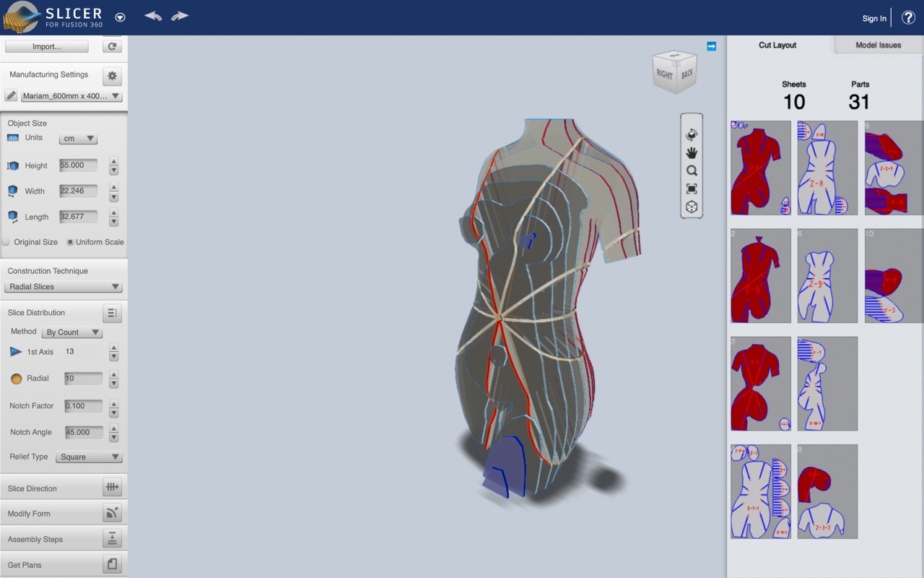This screenshot has height=578, width=924.
Task: Click the orbit view tool
Action: coord(692,134)
